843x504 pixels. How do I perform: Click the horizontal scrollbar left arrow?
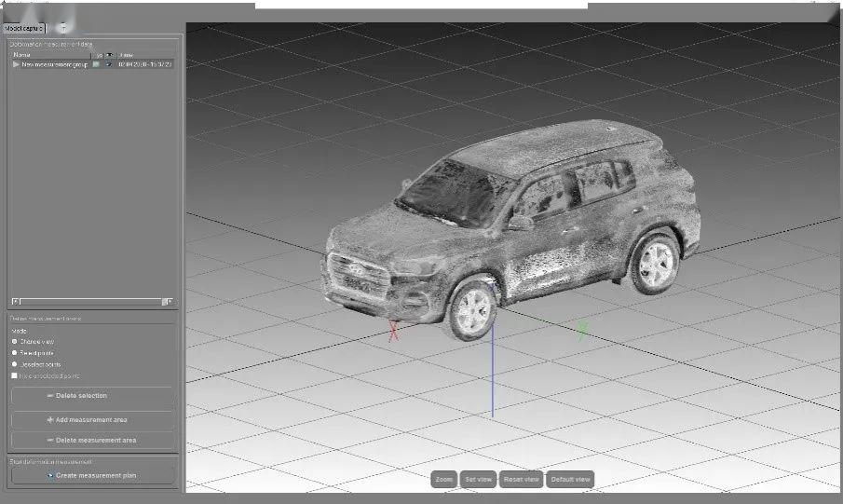[x=16, y=302]
